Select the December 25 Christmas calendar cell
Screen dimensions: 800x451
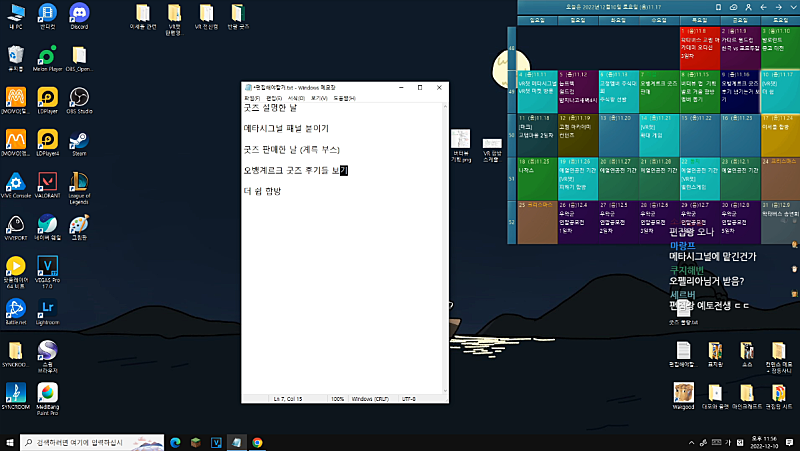point(537,222)
